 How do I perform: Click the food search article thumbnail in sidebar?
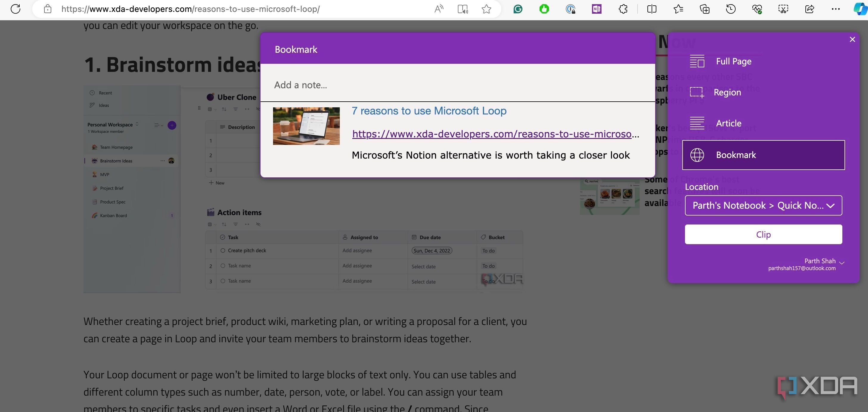coord(610,196)
